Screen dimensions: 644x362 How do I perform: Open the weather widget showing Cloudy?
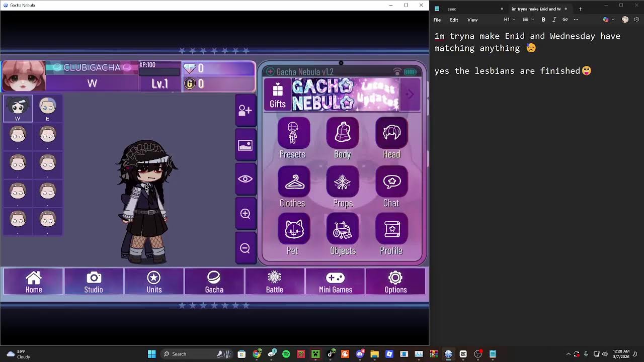coord(18,354)
